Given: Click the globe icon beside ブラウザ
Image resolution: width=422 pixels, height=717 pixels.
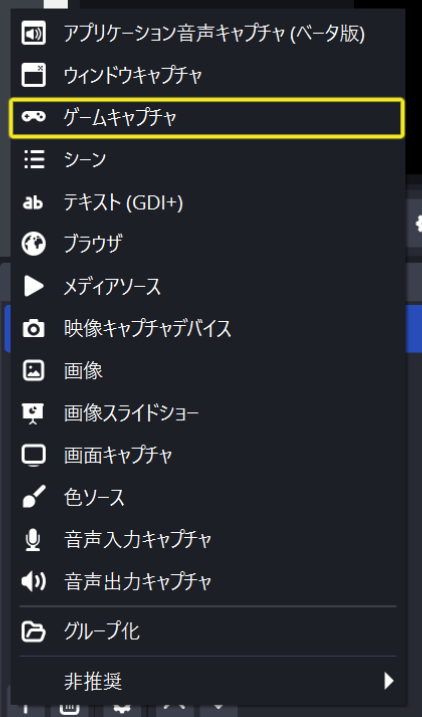Looking at the screenshot, I should (x=33, y=244).
